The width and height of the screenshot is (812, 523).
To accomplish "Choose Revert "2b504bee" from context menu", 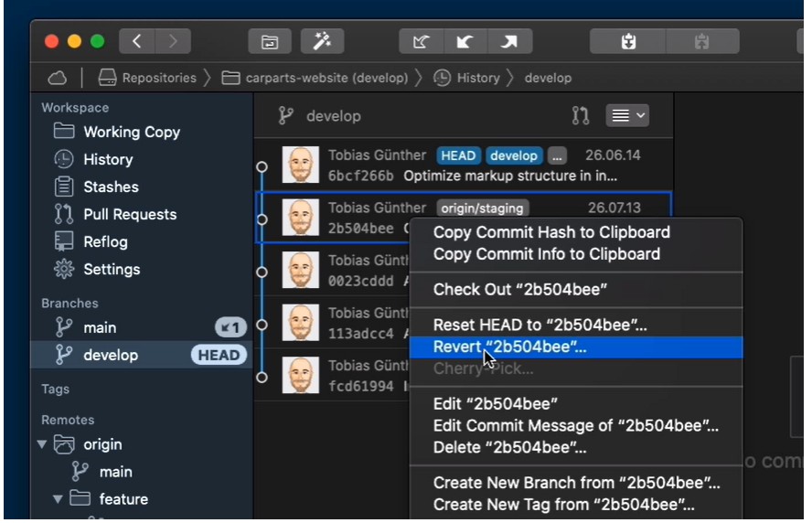I will pyautogui.click(x=509, y=347).
